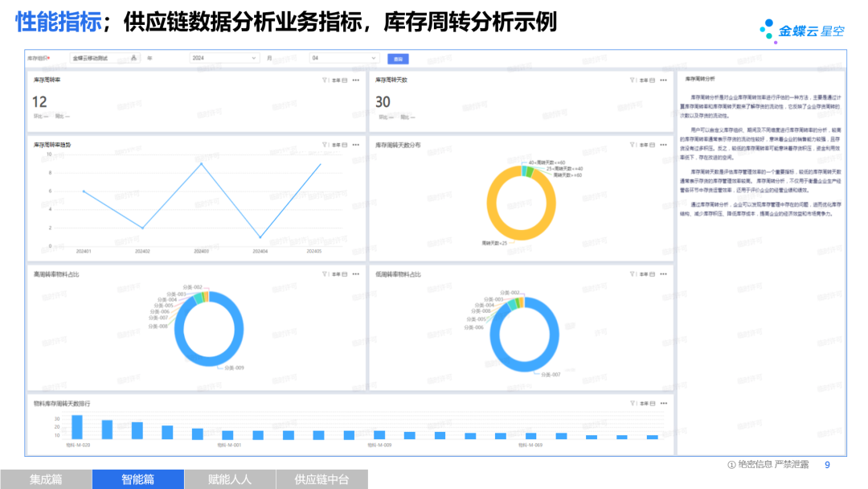Go to the 供应链中台 tab
This screenshot has height=489, width=868.
(x=321, y=479)
